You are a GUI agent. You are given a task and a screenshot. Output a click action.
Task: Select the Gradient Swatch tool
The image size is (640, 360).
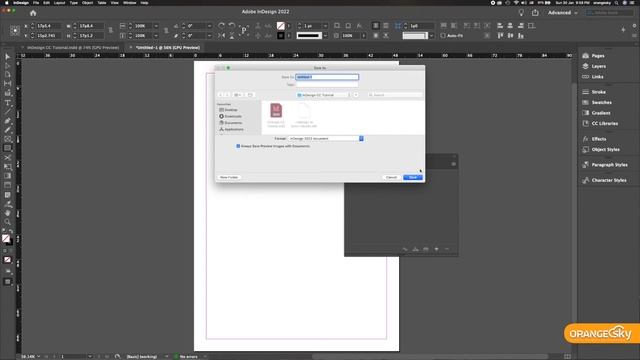8,176
